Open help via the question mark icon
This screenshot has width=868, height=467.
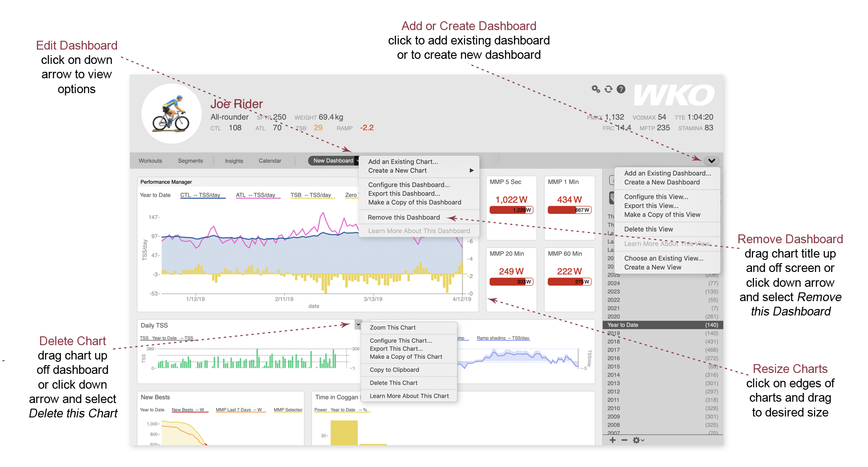click(x=621, y=89)
